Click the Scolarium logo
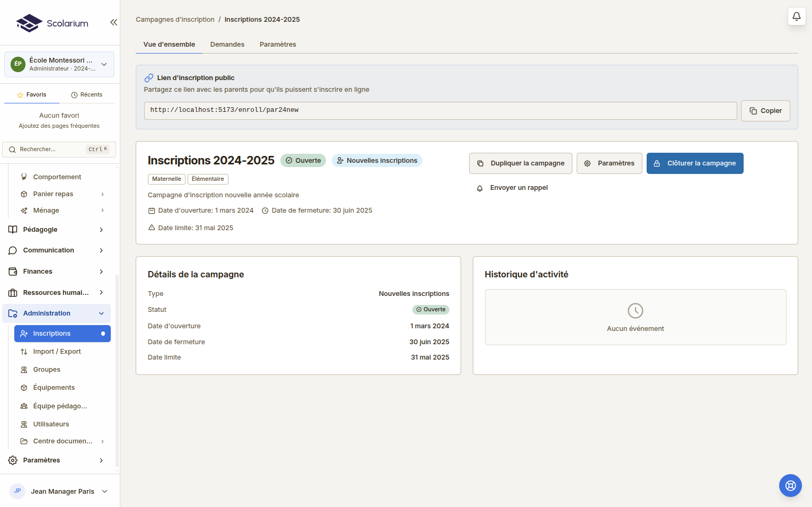 coord(52,23)
